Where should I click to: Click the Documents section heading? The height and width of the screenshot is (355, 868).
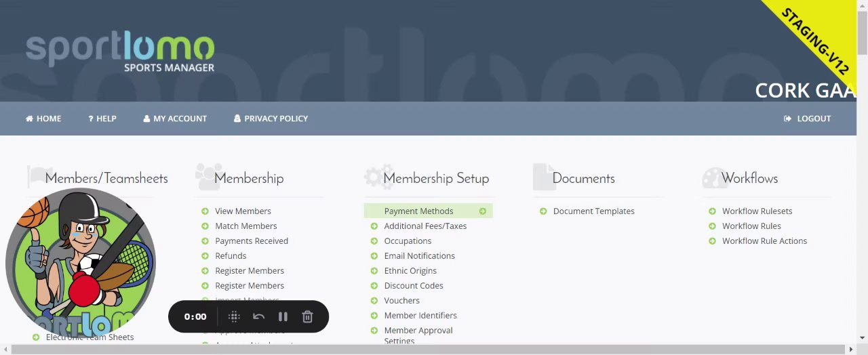click(583, 179)
